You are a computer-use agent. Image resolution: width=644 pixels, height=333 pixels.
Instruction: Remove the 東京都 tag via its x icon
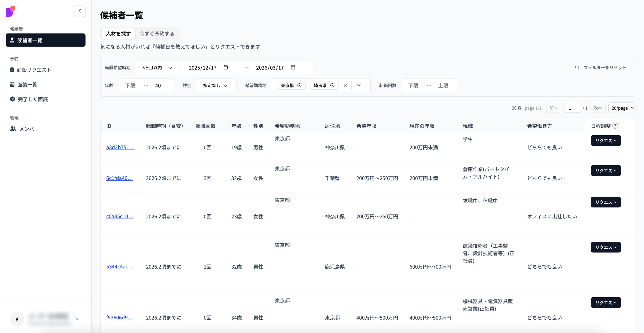(x=299, y=85)
